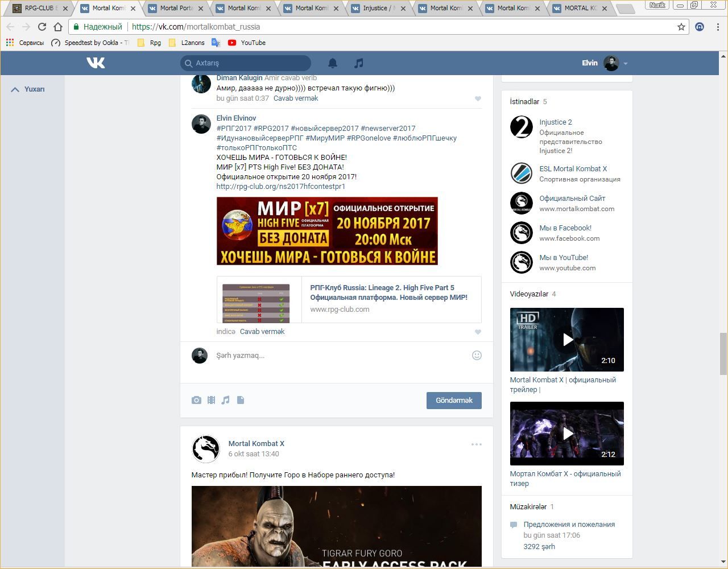This screenshot has height=569, width=728.
Task: Open the Goro Early Access Pack image
Action: 337,526
